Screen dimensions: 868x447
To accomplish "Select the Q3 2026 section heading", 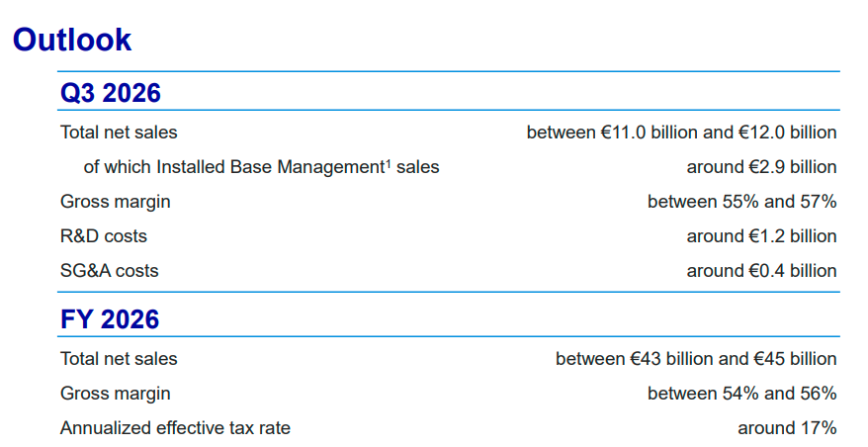I will (x=110, y=93).
